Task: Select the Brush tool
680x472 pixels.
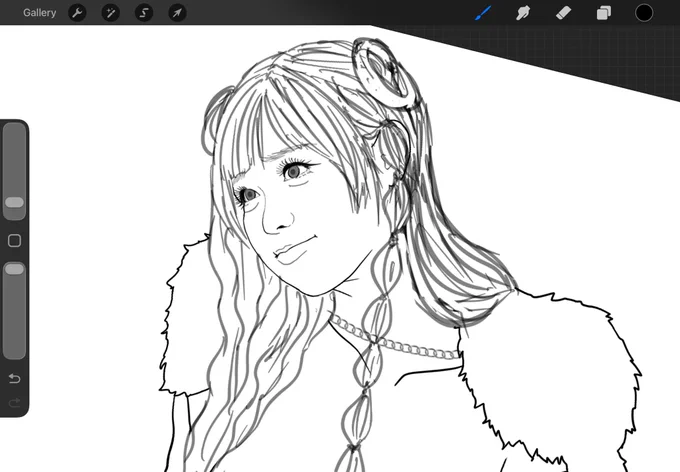Action: (x=483, y=13)
